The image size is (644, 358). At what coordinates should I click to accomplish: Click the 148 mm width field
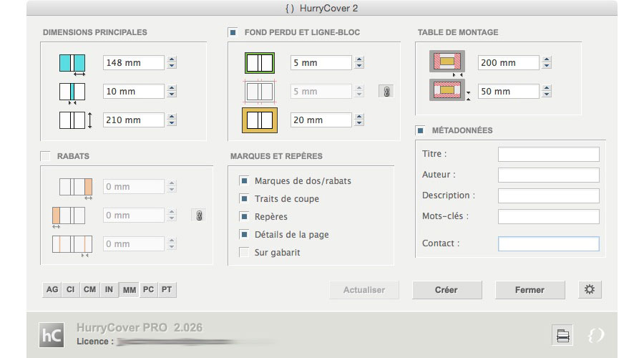134,62
